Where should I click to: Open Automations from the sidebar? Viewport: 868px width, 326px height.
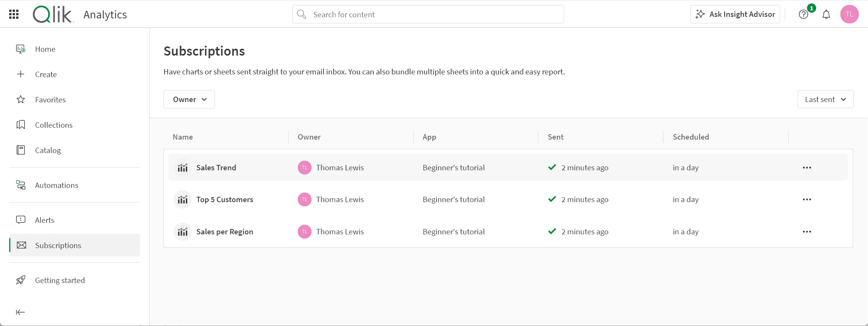56,185
